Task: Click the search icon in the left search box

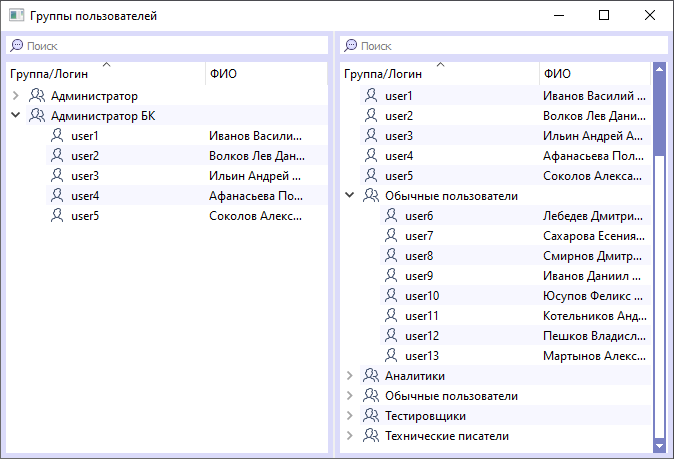Action: tap(16, 46)
